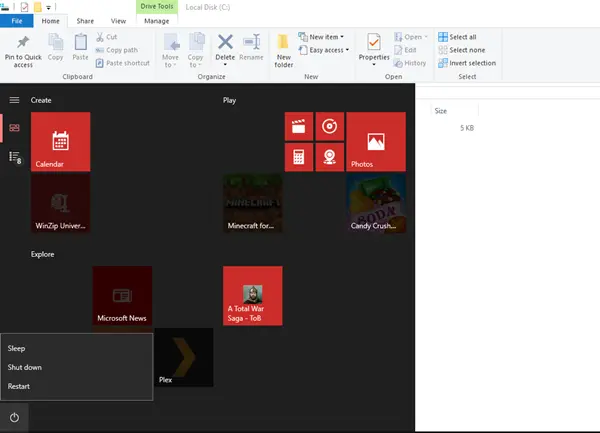600x433 pixels.
Task: Open the ribbon Open dropdown
Action: click(411, 37)
